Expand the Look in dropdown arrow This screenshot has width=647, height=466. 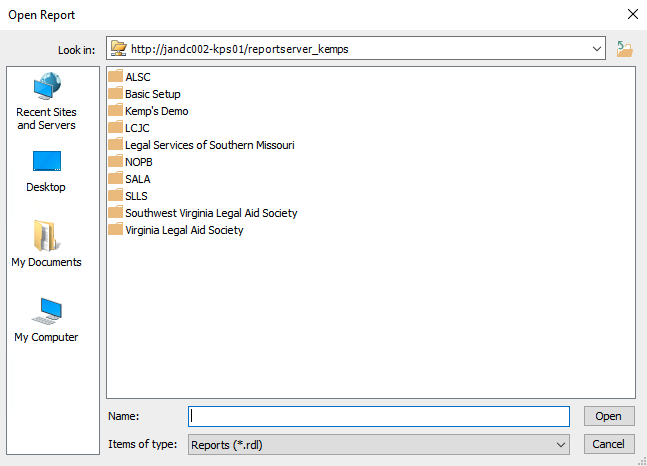coord(596,49)
